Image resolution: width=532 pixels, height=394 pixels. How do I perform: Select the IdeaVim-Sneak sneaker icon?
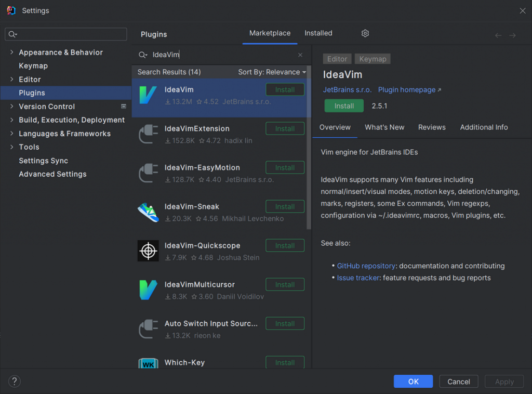[148, 212]
